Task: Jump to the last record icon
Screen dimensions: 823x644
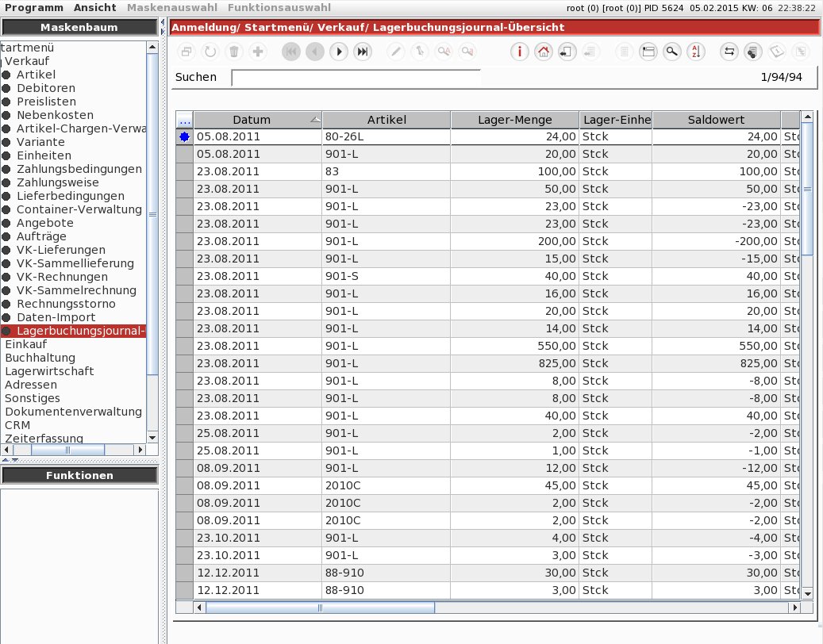Action: [x=363, y=52]
